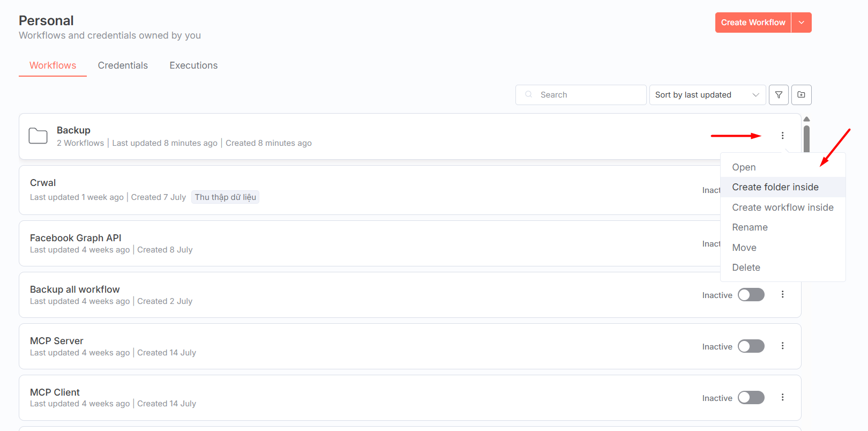The height and width of the screenshot is (431, 868).
Task: Select Delete in the context menu
Action: point(783,267)
